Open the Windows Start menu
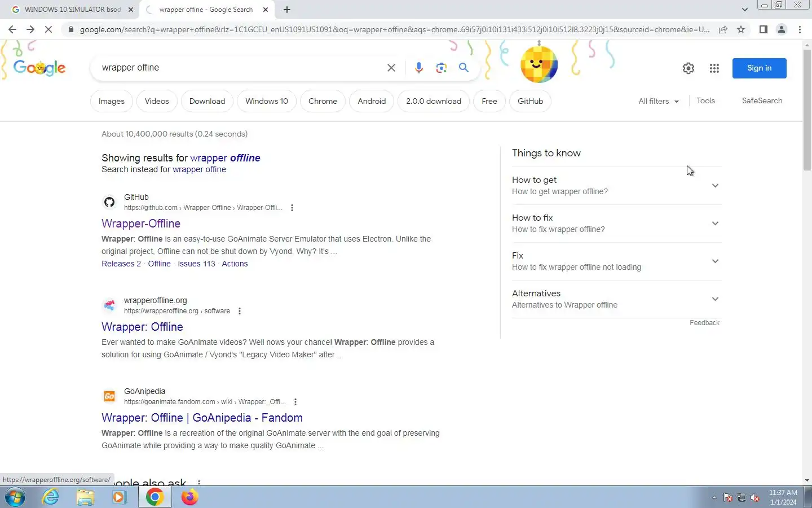Image resolution: width=812 pixels, height=508 pixels. click(x=15, y=497)
